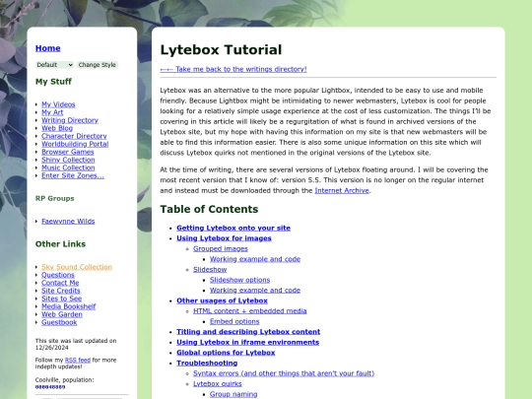
Task: Click the last updated date 12/26/2024
Action: coord(52,348)
